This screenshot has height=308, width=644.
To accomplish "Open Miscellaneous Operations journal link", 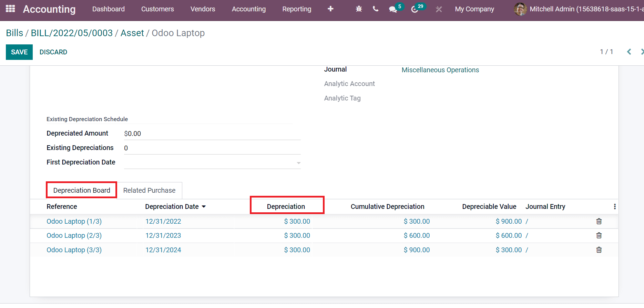I will [440, 70].
